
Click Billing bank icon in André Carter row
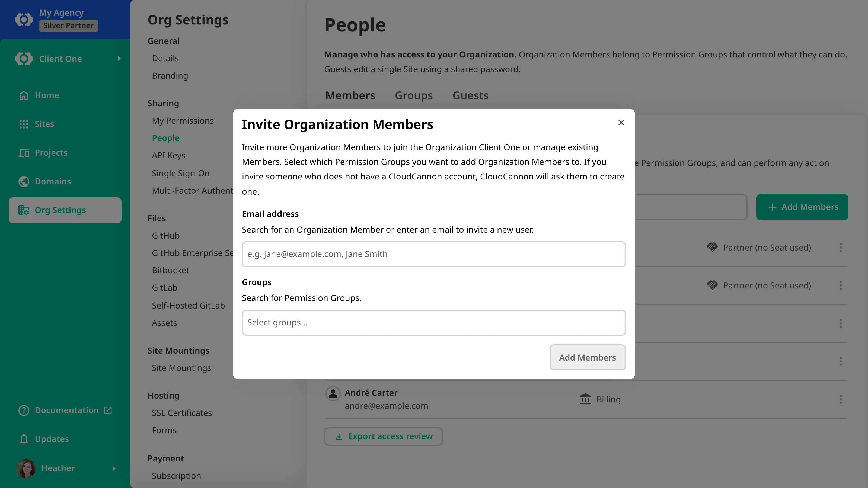(585, 399)
